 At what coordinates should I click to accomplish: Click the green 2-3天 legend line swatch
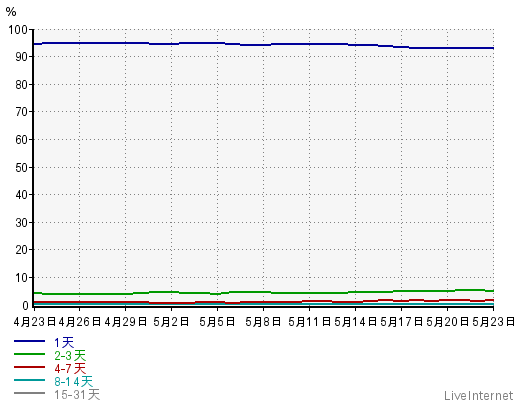coord(29,354)
